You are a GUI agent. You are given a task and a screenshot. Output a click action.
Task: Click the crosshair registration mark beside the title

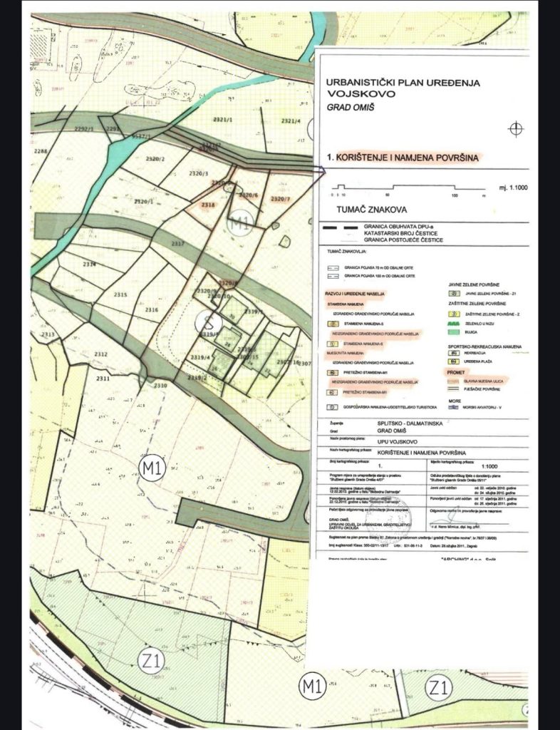point(517,128)
